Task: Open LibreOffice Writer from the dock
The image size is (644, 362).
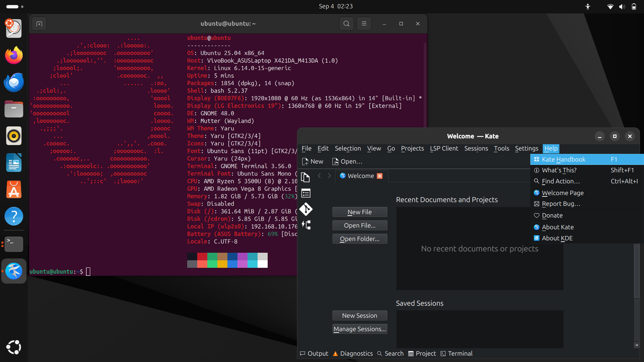Action: tap(14, 163)
